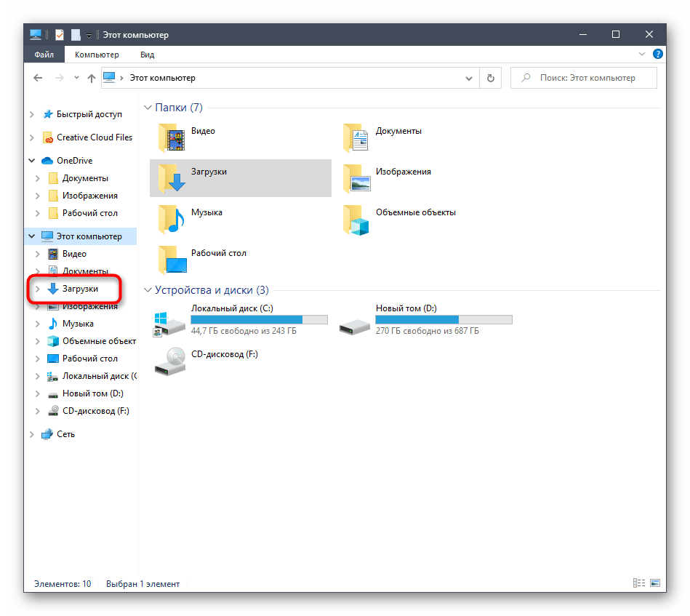The width and height of the screenshot is (690, 616).
Task: Collapse the OneDrive tree node
Action: click(x=31, y=161)
